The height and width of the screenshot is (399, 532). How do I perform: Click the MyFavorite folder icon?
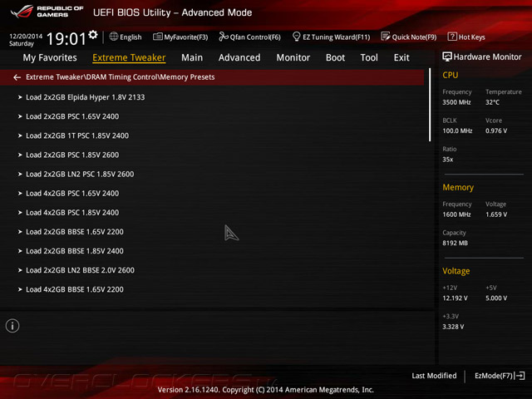pos(157,37)
